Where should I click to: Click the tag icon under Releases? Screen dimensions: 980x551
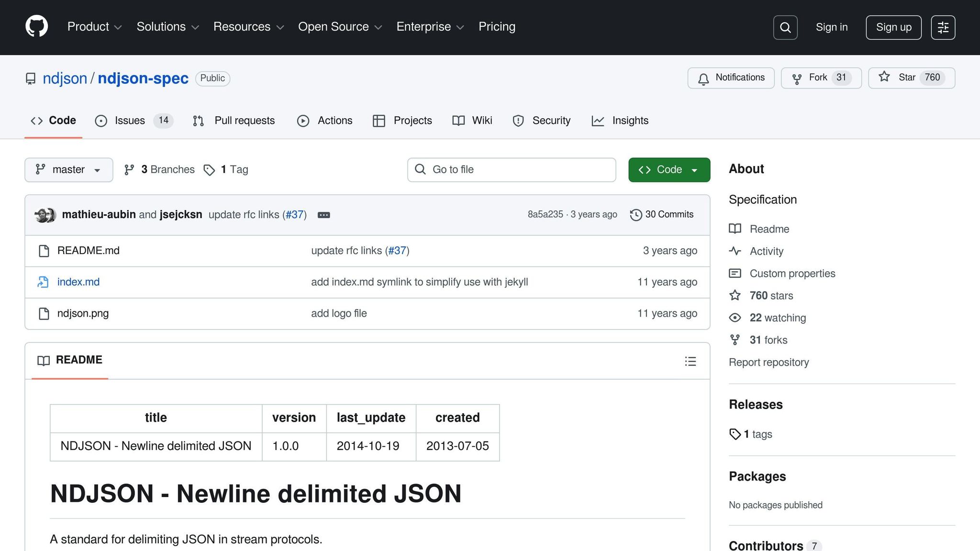coord(735,434)
